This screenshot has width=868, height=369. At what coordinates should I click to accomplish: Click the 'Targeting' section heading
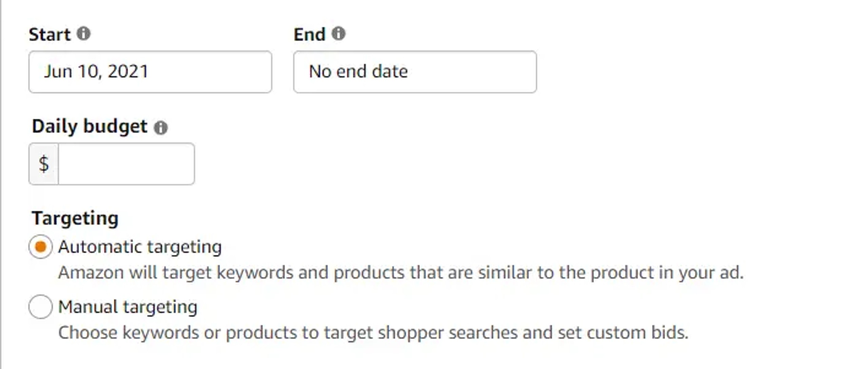(x=75, y=218)
